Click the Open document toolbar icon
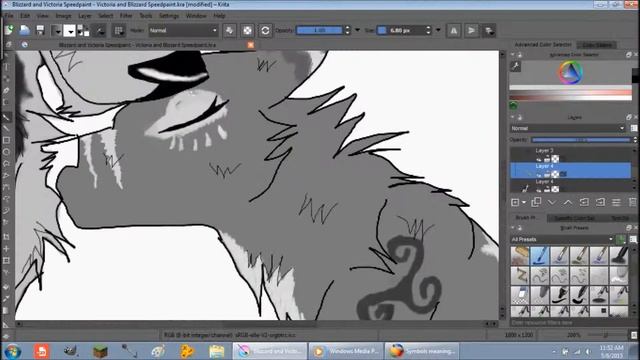The image size is (640, 360). coord(24,30)
